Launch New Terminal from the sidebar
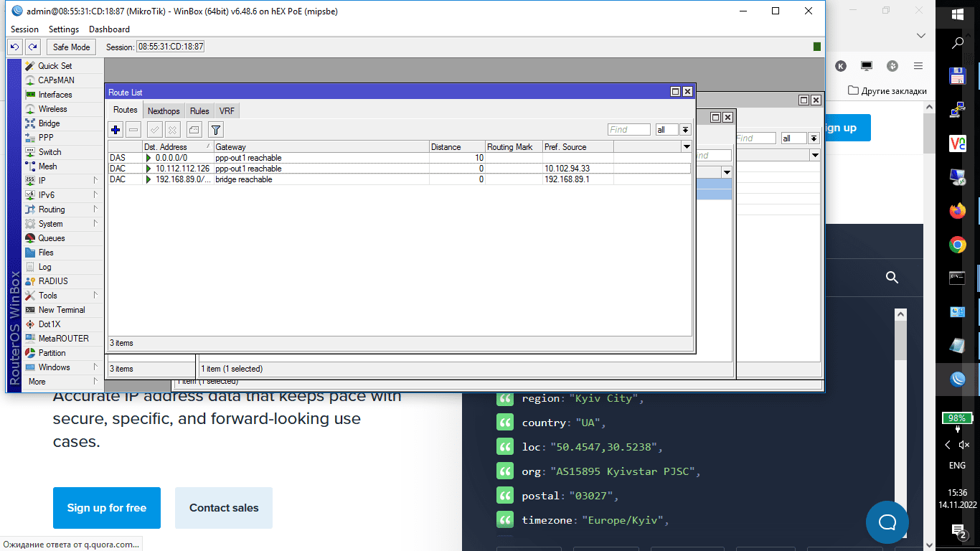Screen dimensions: 980x551 coord(61,310)
